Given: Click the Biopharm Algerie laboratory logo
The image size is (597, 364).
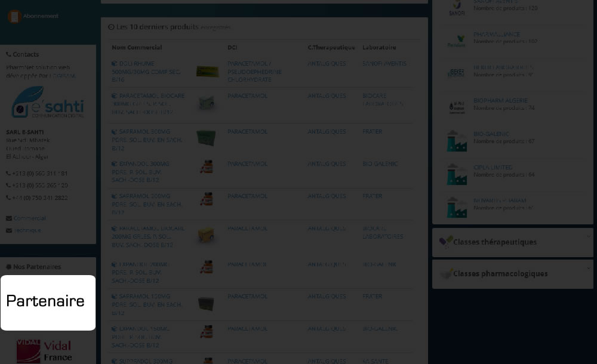Looking at the screenshot, I should pos(457,107).
